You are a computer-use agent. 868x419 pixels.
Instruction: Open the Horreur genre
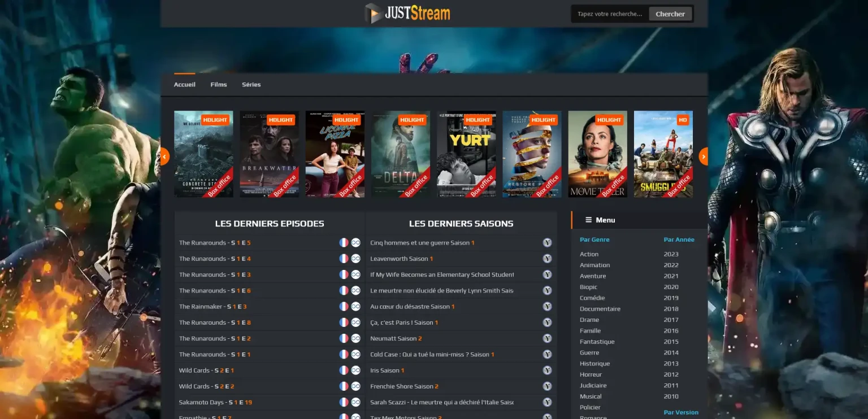coord(591,374)
